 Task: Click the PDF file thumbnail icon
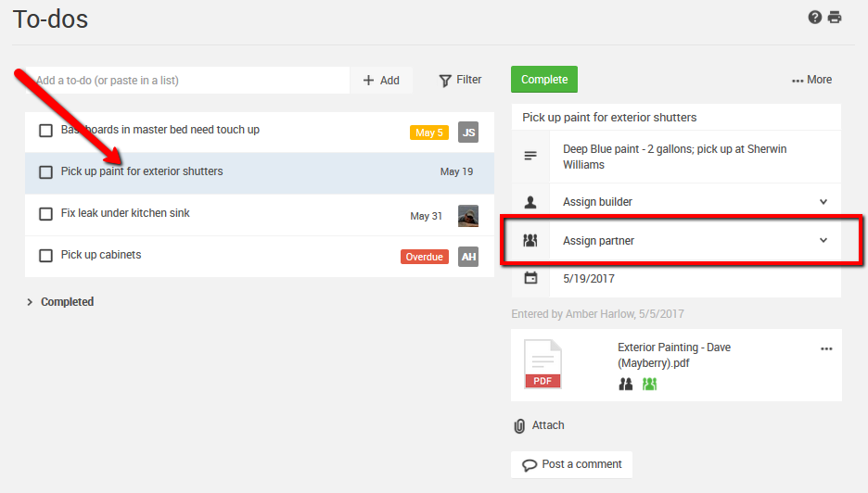(x=542, y=364)
